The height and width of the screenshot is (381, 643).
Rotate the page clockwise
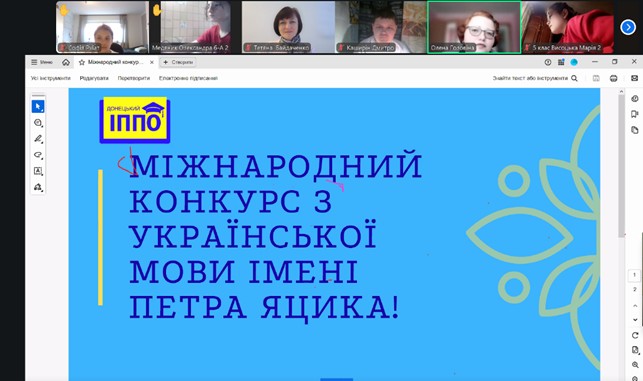click(x=635, y=335)
